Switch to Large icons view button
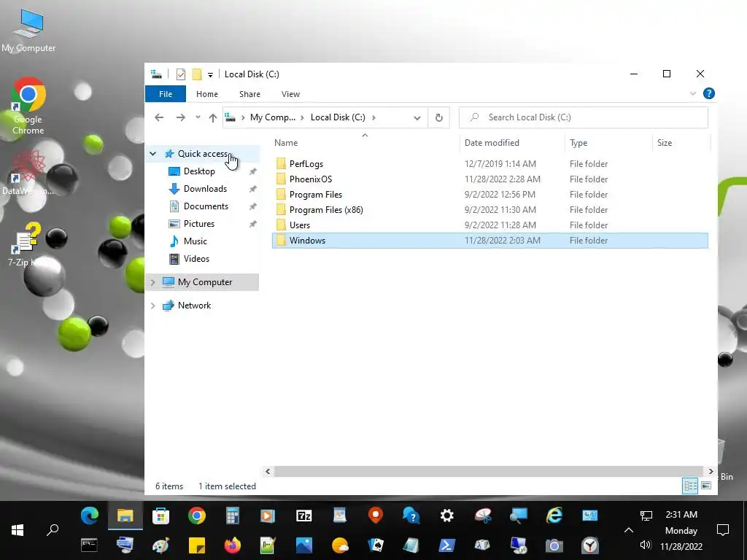 [x=706, y=486]
